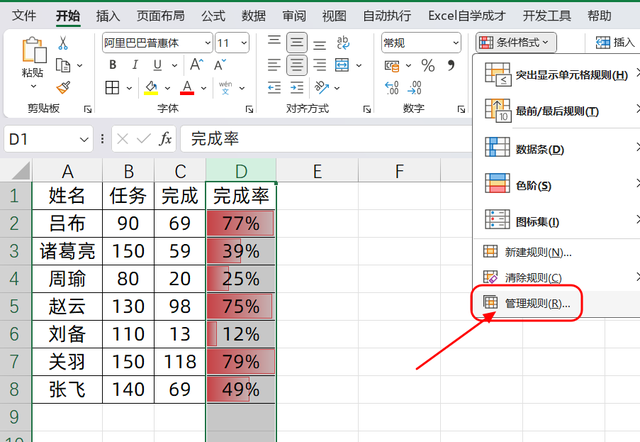Open the number format dropdown
Image resolution: width=640 pixels, height=442 pixels.
point(456,43)
